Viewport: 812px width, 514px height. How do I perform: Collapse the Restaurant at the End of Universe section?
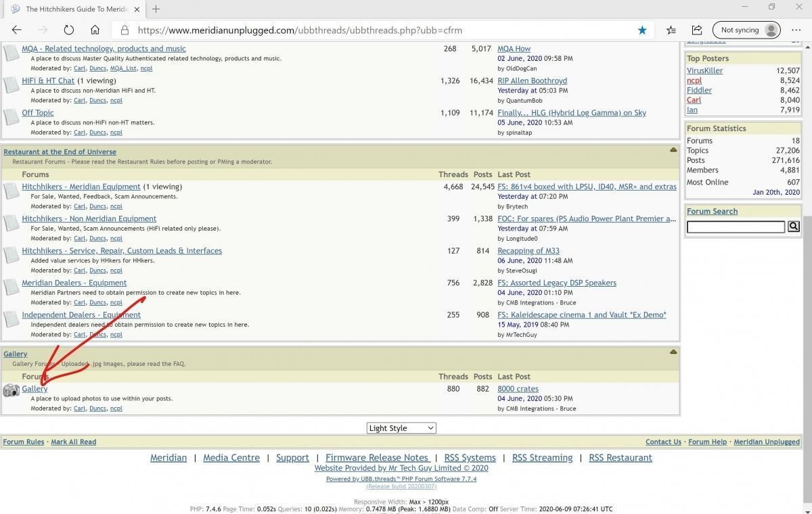click(673, 150)
